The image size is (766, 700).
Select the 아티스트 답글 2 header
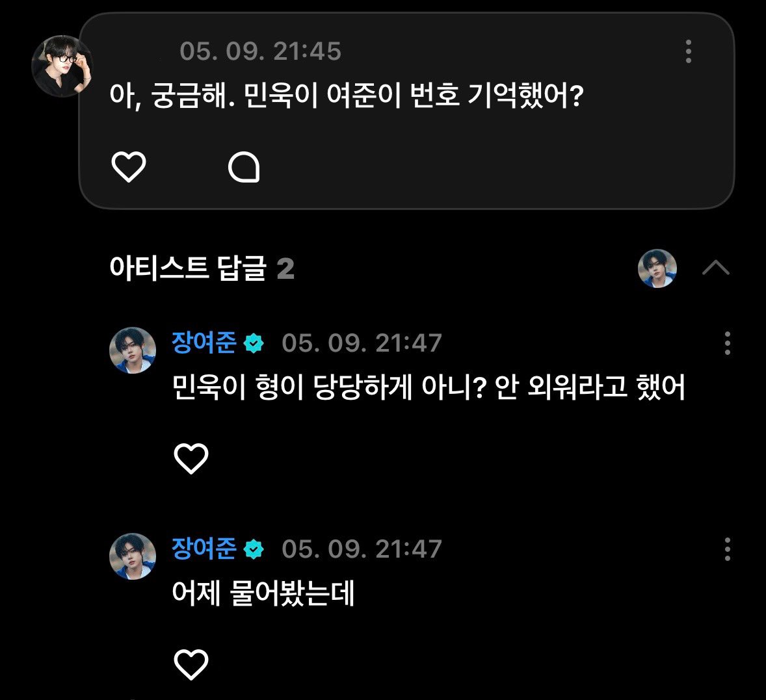click(202, 268)
